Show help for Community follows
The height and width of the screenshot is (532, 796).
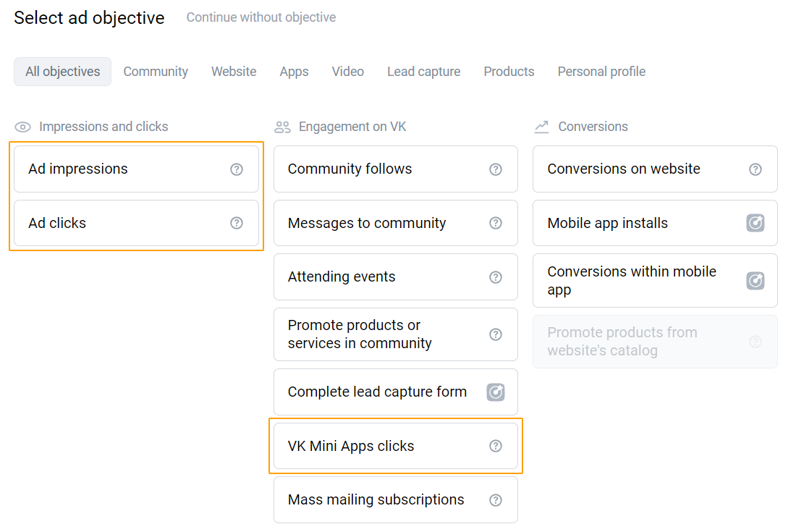point(496,169)
